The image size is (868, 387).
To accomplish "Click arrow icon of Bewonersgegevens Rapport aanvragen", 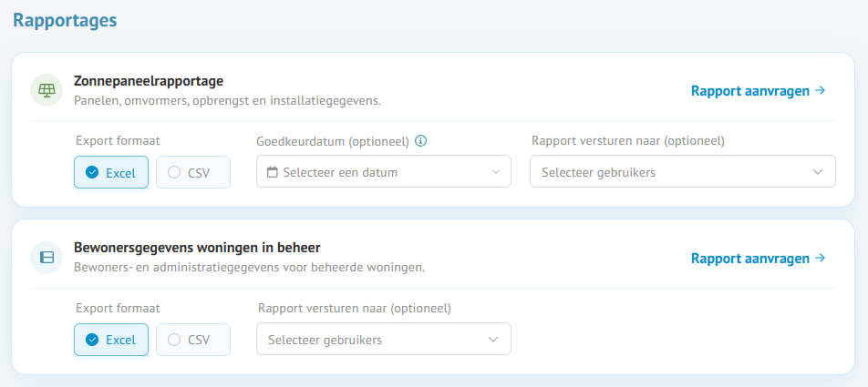I will (x=821, y=259).
